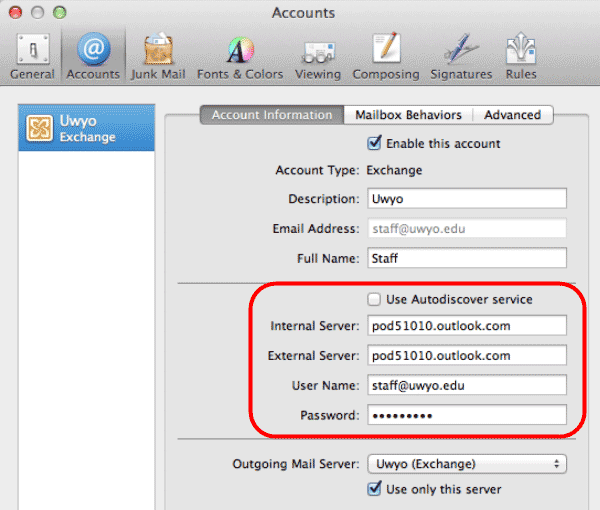Screen dimensions: 600x510
Task: Click into the Description field
Action: pyautogui.click(x=467, y=198)
